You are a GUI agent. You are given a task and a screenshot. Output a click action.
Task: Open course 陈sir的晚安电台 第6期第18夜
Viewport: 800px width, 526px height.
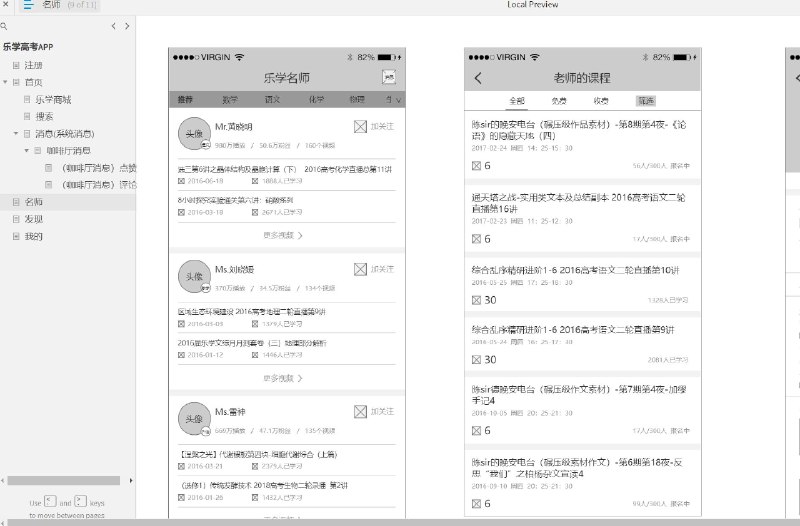(578, 468)
